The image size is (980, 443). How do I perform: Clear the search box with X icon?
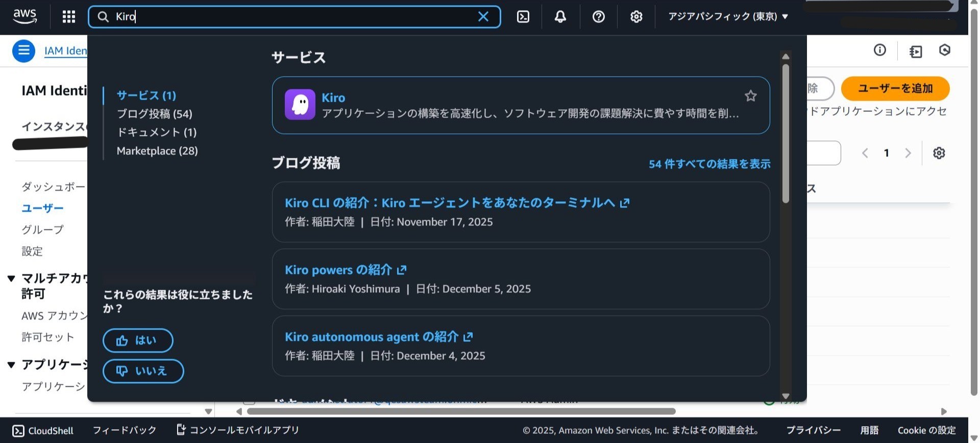pos(483,16)
